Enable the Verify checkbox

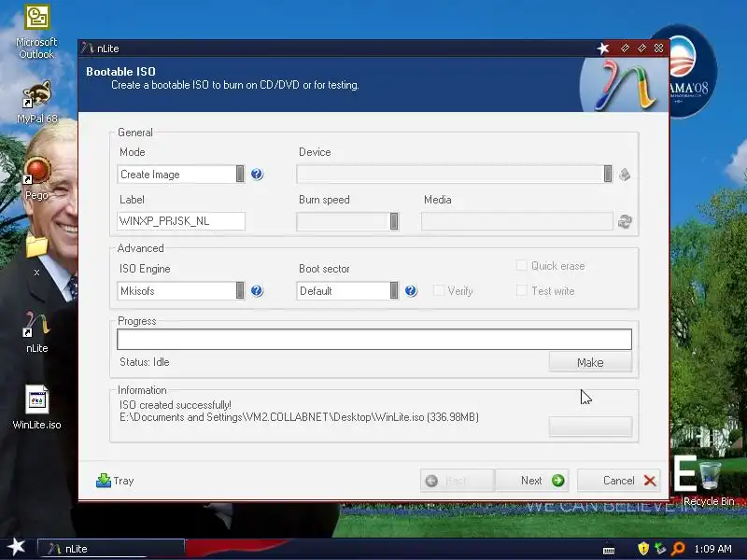[438, 290]
